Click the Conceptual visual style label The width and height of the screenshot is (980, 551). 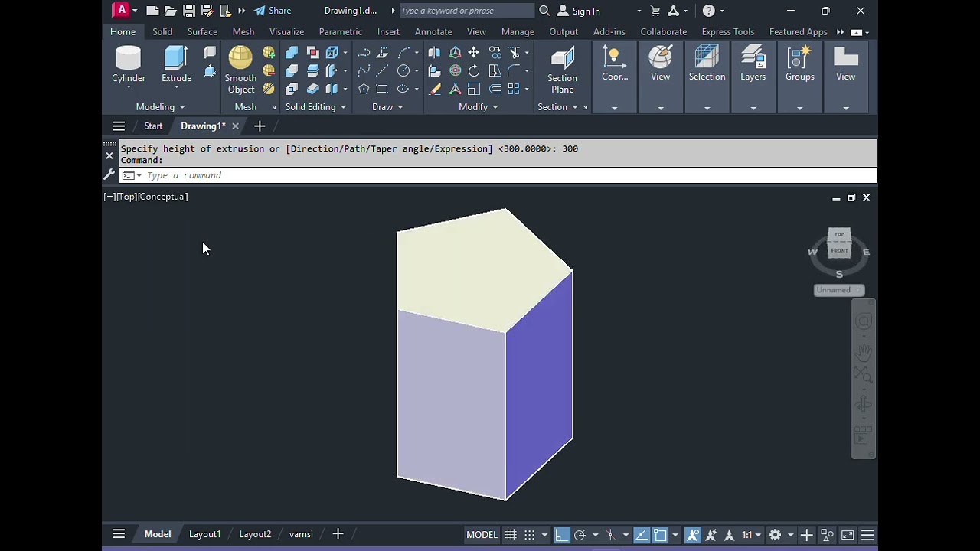tap(163, 197)
